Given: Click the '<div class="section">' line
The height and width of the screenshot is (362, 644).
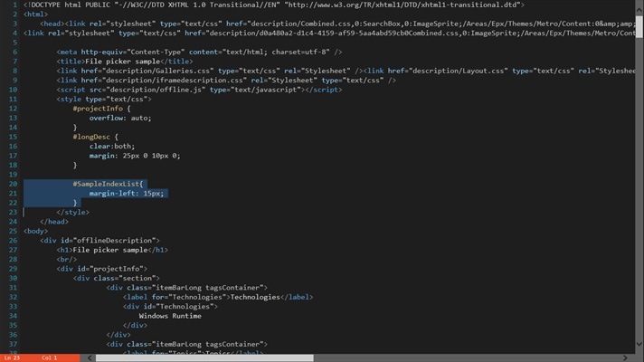Looking at the screenshot, I should pos(117,278).
